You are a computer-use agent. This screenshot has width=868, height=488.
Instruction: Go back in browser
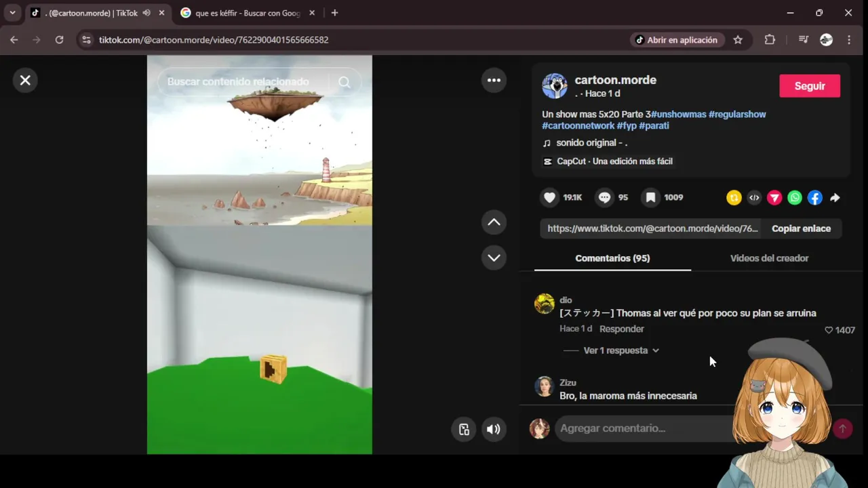14,40
